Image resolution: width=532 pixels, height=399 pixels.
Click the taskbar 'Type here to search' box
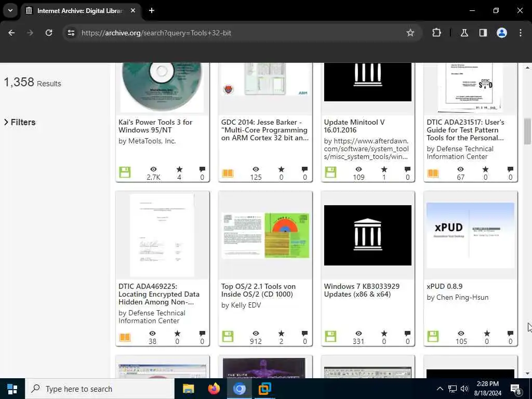click(x=99, y=389)
